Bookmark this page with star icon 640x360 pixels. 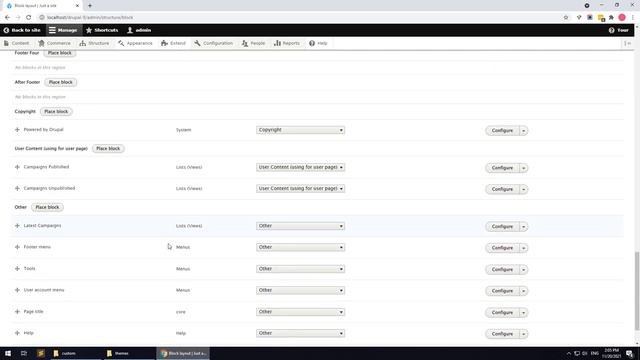[x=566, y=18]
